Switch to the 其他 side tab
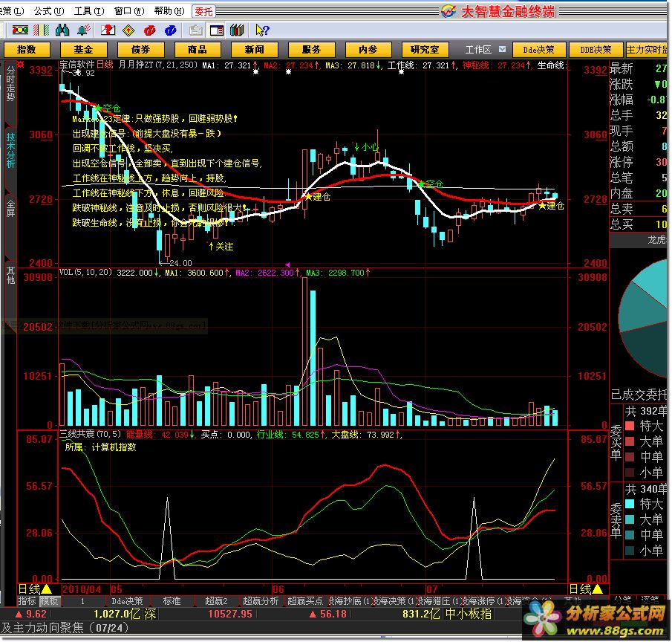The image size is (672, 642). click(x=10, y=276)
